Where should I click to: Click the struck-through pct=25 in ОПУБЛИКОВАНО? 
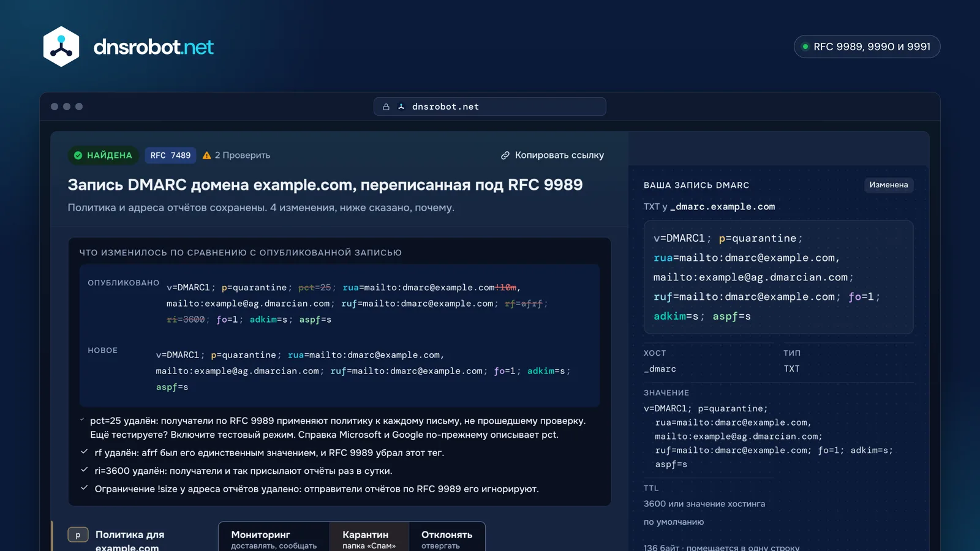314,287
